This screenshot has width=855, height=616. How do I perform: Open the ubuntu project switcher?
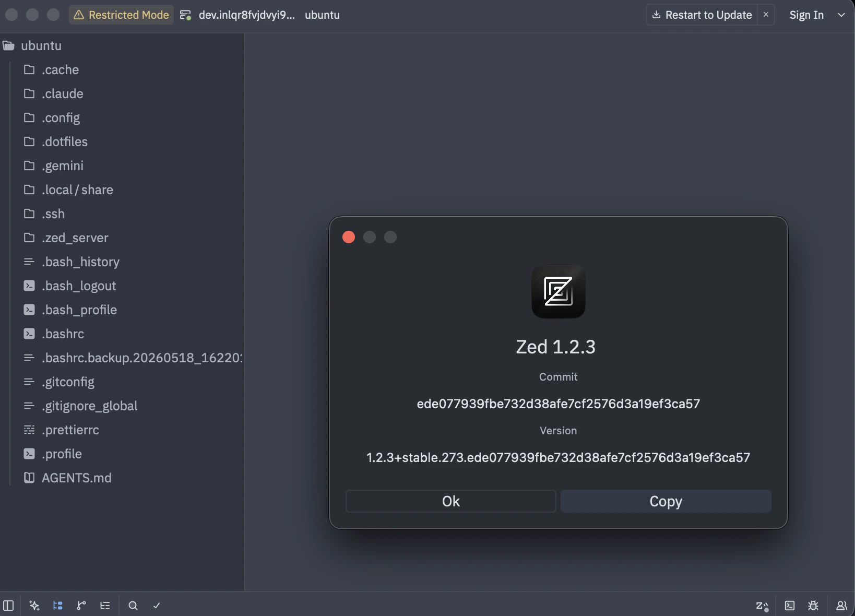(x=322, y=15)
